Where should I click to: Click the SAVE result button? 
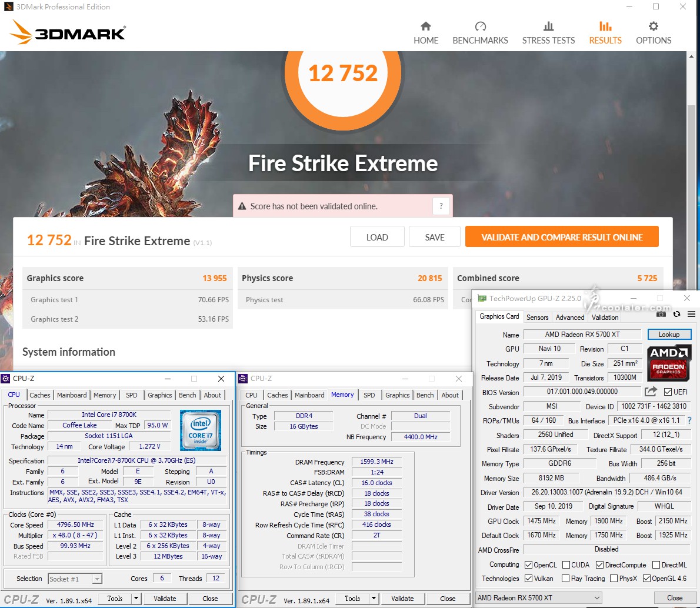pos(434,236)
